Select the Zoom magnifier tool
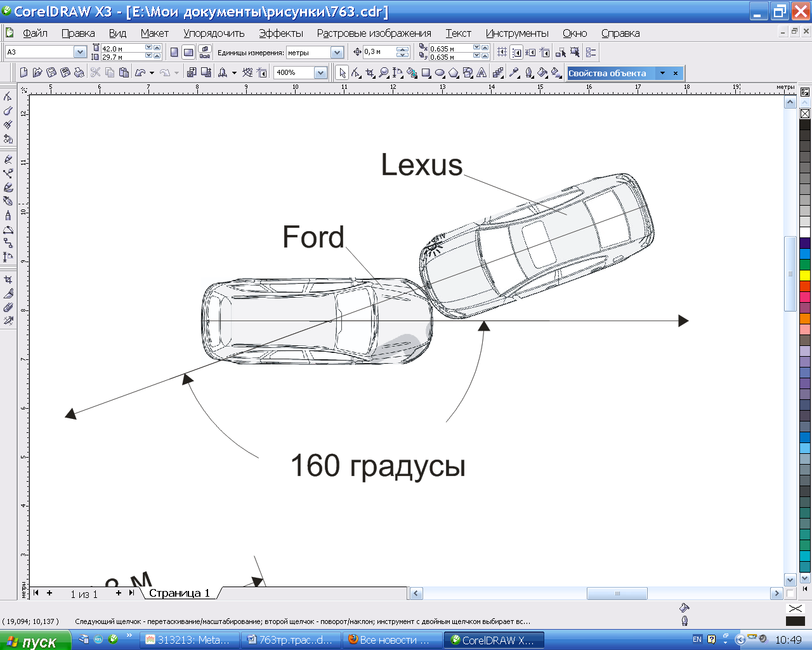 coord(384,73)
